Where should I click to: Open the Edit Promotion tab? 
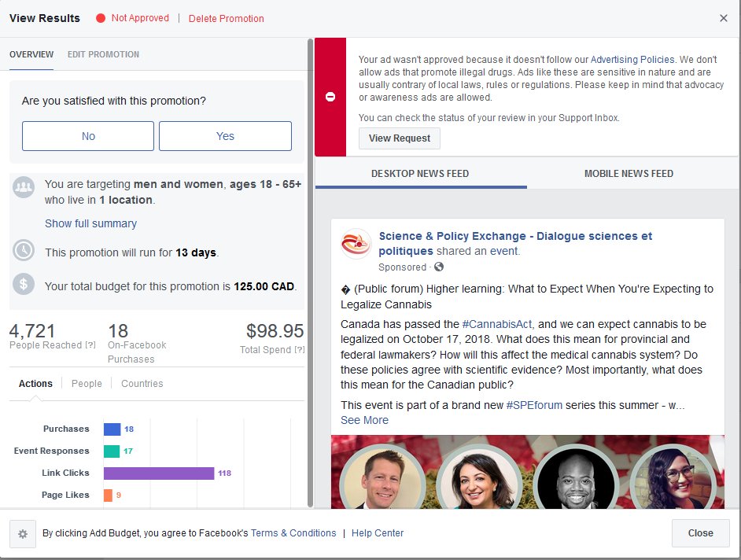[103, 54]
